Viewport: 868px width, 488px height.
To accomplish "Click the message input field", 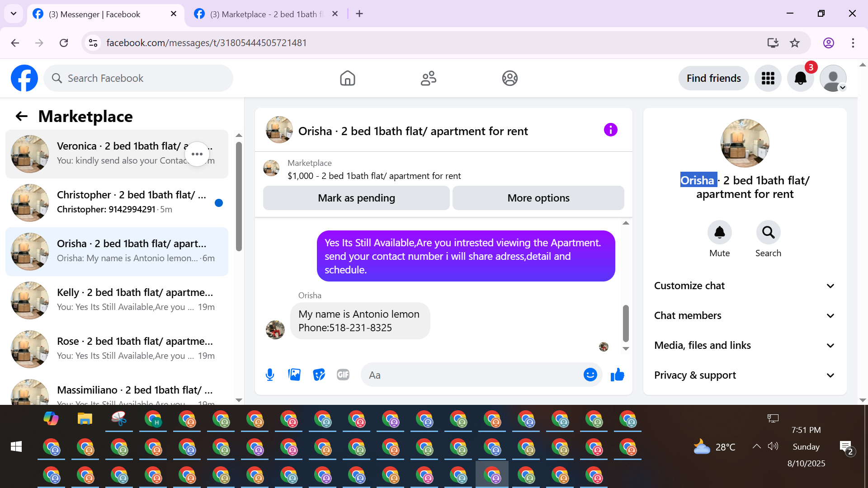I will [x=472, y=375].
